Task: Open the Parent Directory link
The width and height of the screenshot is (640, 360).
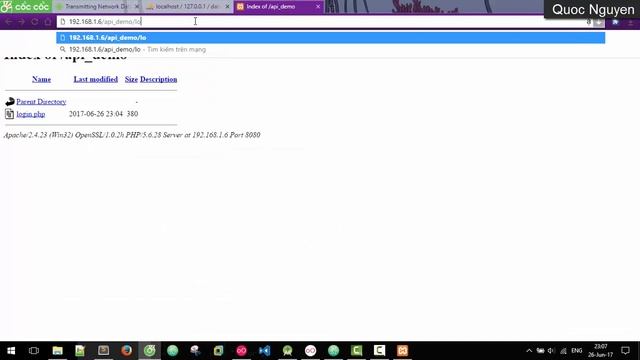Action: point(41,102)
